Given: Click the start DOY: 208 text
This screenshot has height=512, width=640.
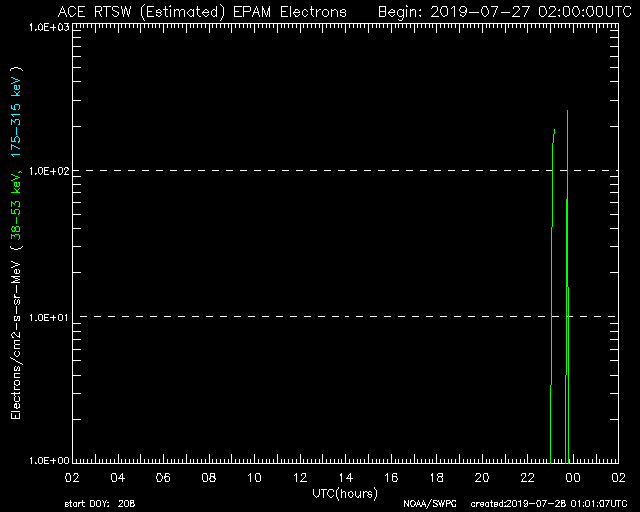Looking at the screenshot, I should 98,503.
